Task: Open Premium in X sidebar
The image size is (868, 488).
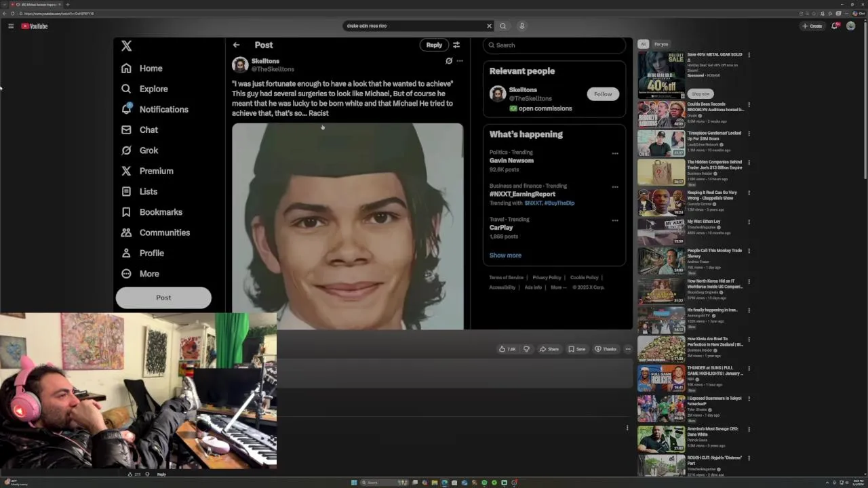Action: point(147,171)
